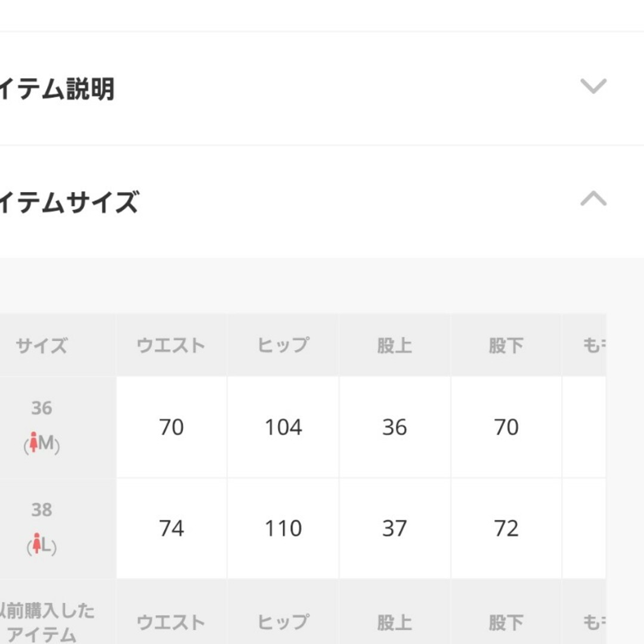
Task: Expand the アイテム説明 section chevron
Action: point(593,86)
